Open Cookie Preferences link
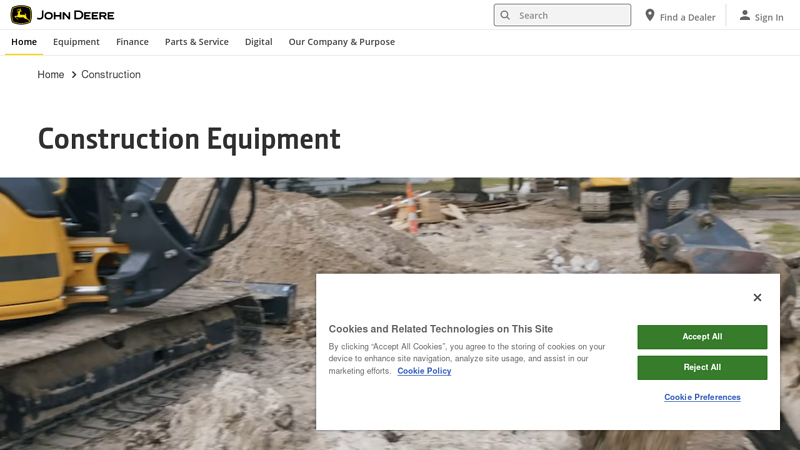The image size is (800, 450). point(702,397)
